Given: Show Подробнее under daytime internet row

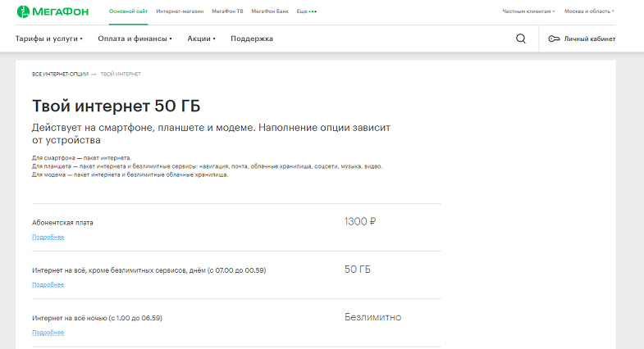Looking at the screenshot, I should [48, 285].
